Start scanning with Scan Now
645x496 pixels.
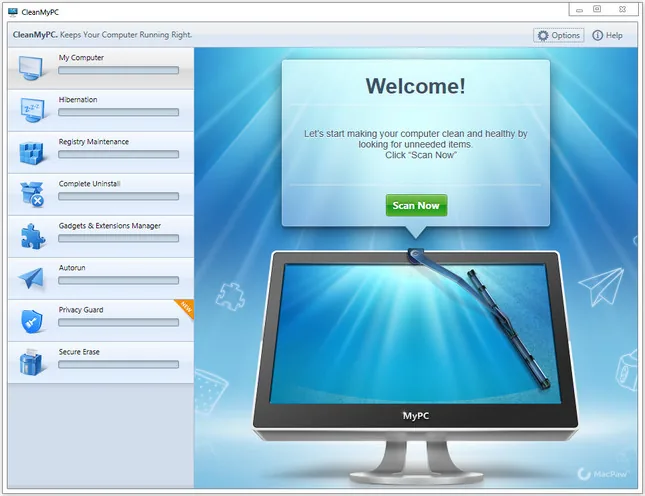click(x=416, y=205)
